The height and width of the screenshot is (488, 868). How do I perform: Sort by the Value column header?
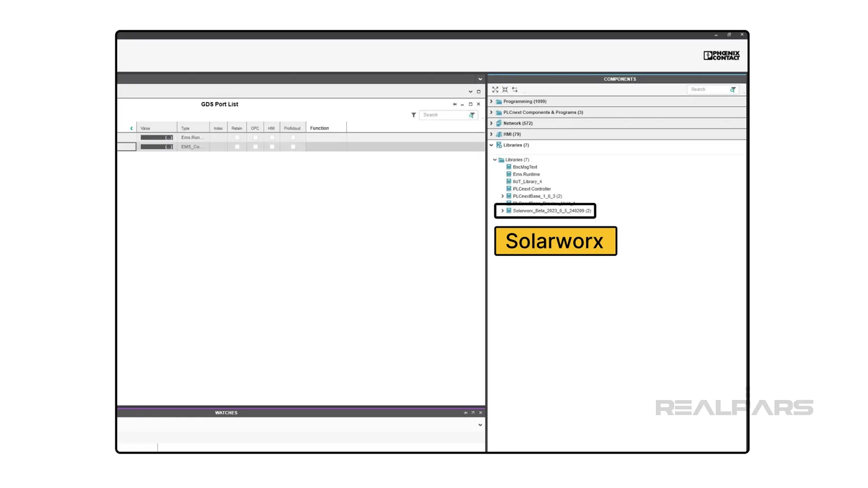click(x=156, y=128)
